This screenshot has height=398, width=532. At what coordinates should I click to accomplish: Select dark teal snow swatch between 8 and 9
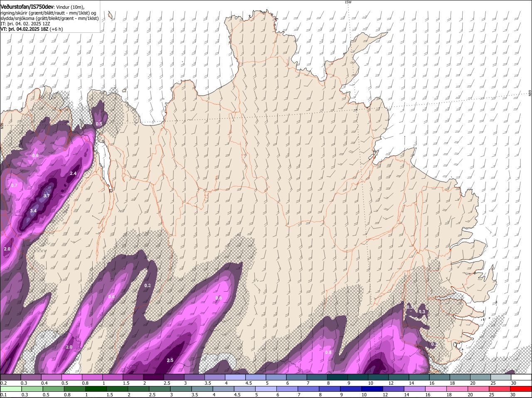(337, 377)
